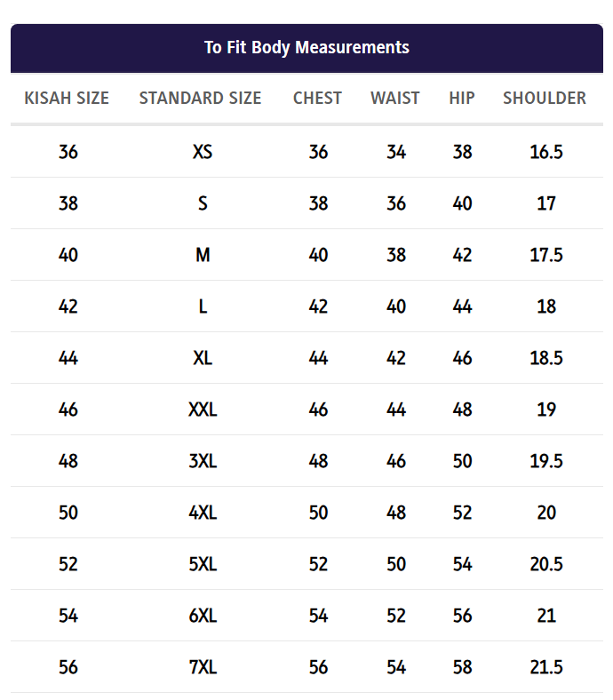Select the XS standard size cell
This screenshot has height=700, width=613.
point(203,152)
